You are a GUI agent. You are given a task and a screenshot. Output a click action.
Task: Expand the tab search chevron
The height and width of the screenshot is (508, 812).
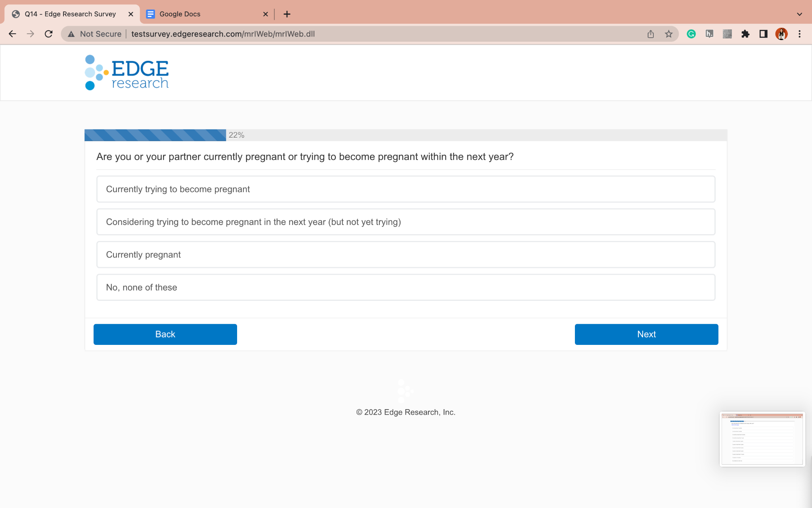tap(799, 14)
